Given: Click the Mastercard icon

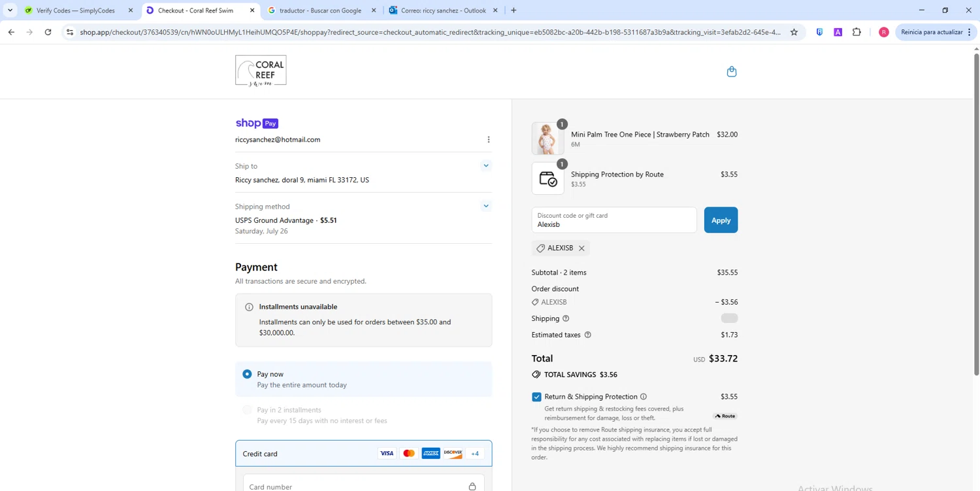Looking at the screenshot, I should coord(409,454).
